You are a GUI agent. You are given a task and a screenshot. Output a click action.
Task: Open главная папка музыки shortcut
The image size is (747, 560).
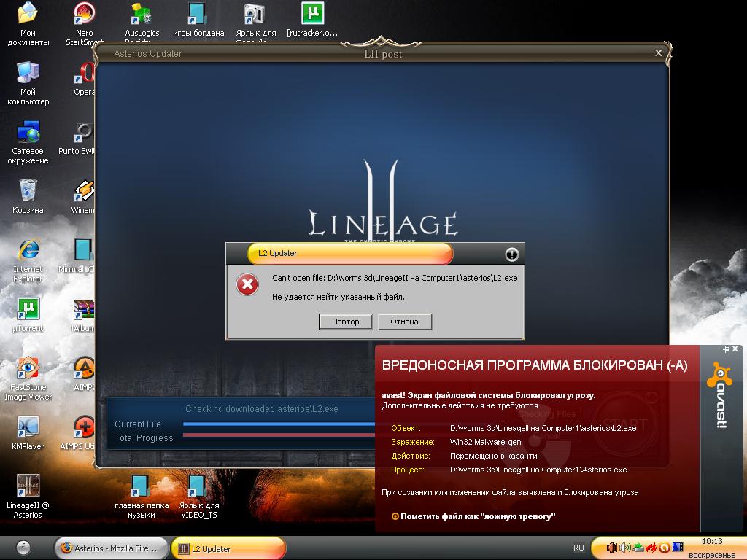[x=142, y=496]
